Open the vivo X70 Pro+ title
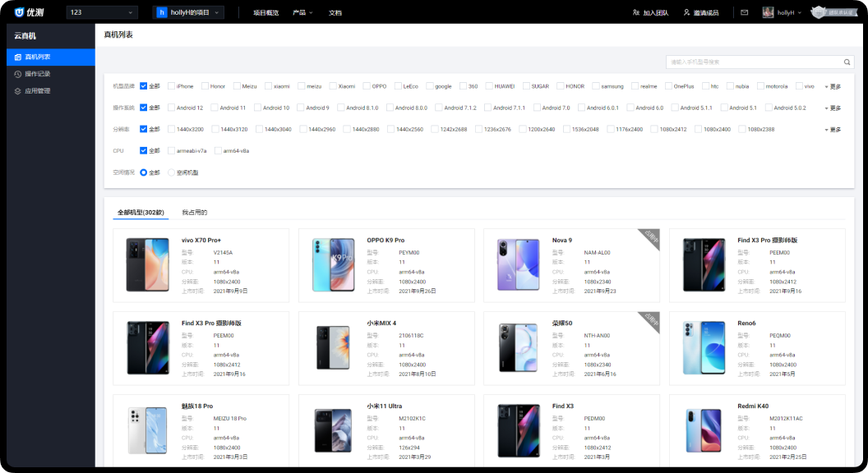 point(201,240)
